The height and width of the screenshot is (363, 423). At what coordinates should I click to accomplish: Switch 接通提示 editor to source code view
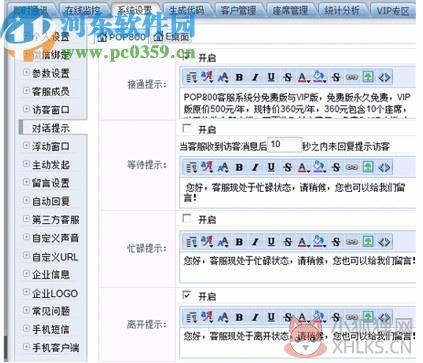(x=384, y=77)
